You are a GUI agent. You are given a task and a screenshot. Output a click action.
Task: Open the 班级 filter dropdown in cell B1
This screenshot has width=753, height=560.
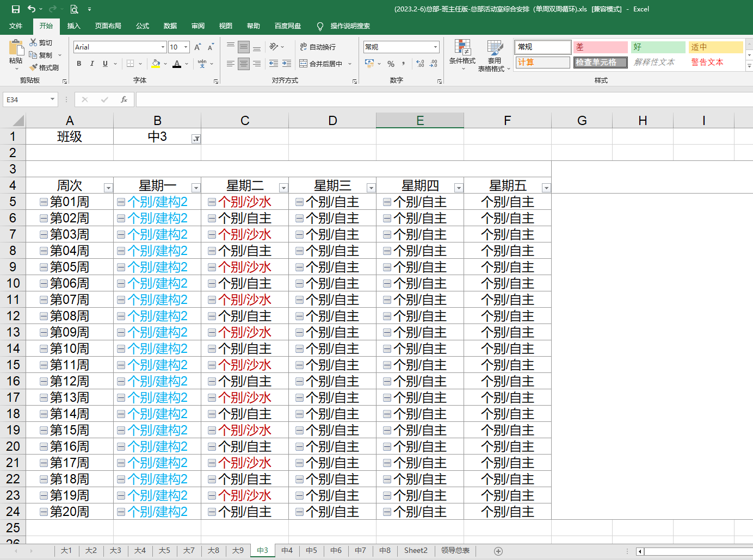(x=196, y=139)
